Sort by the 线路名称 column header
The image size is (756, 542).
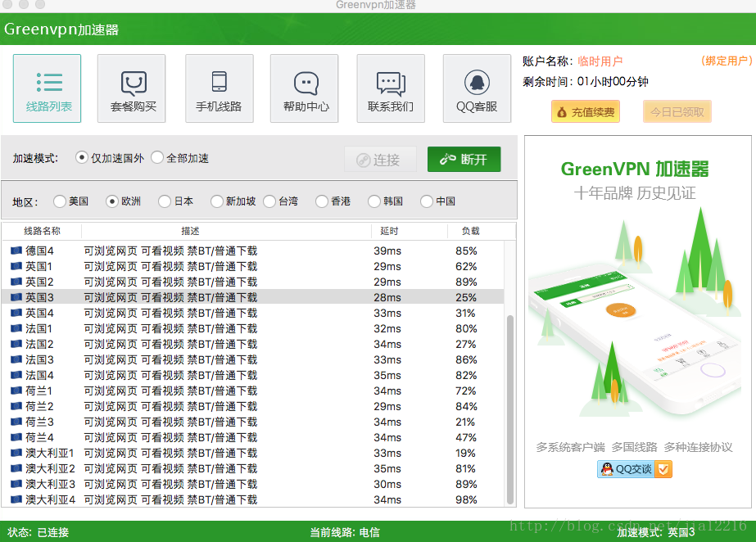tap(42, 231)
